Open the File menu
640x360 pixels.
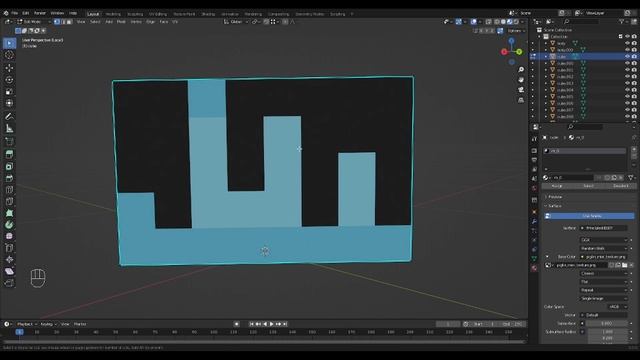click(14, 13)
